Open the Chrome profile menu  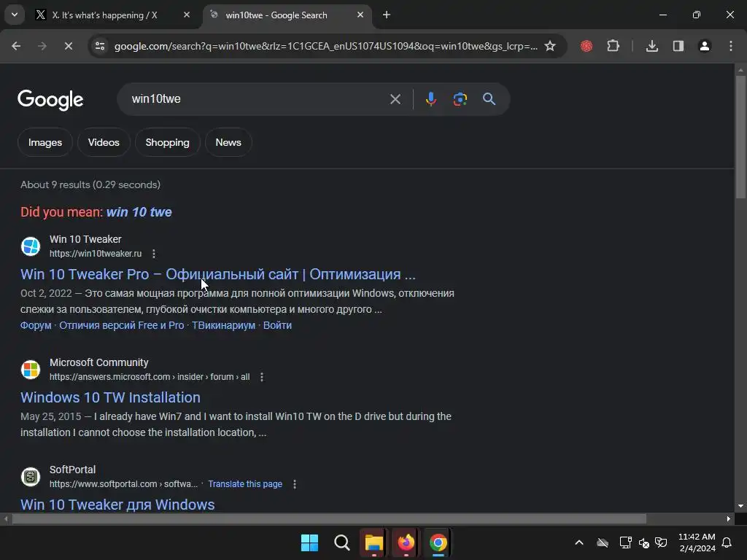tap(705, 46)
